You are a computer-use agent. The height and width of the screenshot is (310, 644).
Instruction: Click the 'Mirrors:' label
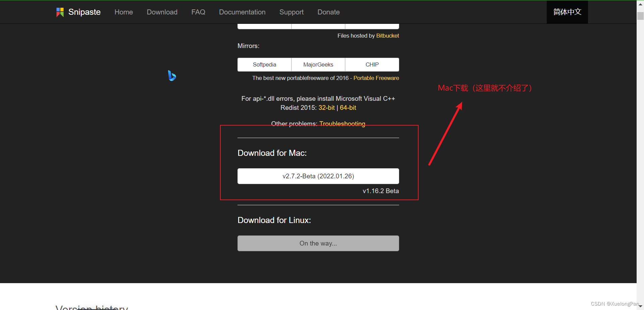pos(249,46)
